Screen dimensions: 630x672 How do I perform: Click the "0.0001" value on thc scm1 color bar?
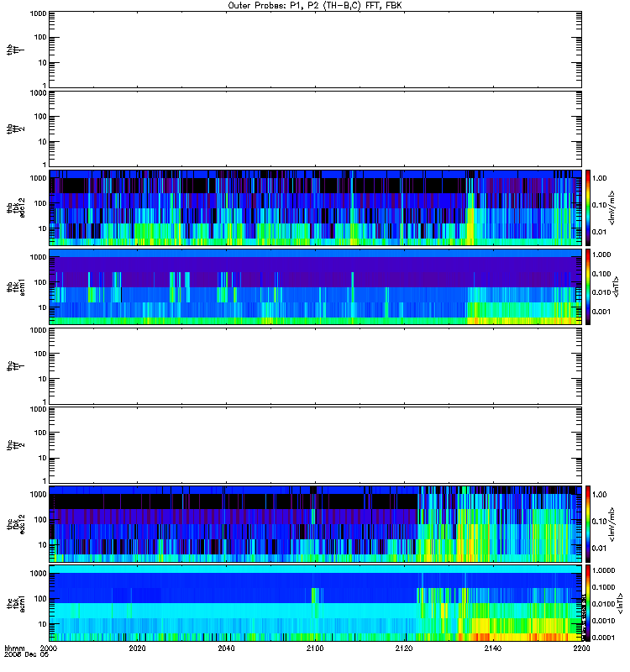click(x=603, y=638)
